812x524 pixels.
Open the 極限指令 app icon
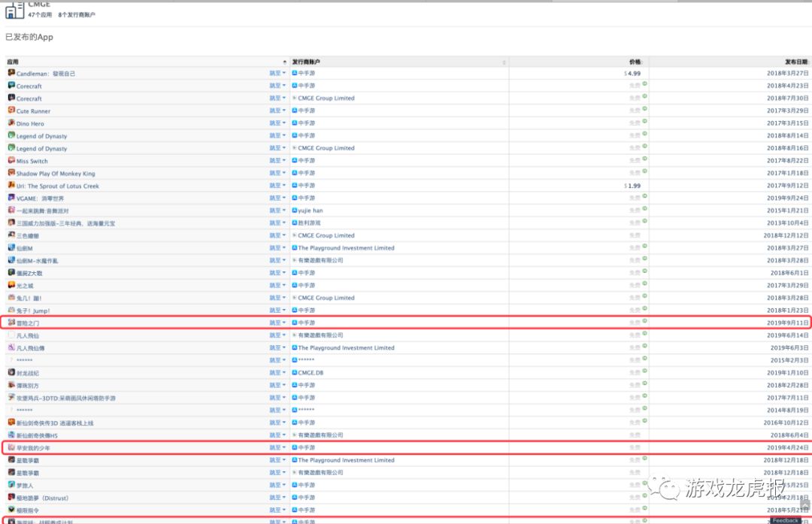click(11, 510)
